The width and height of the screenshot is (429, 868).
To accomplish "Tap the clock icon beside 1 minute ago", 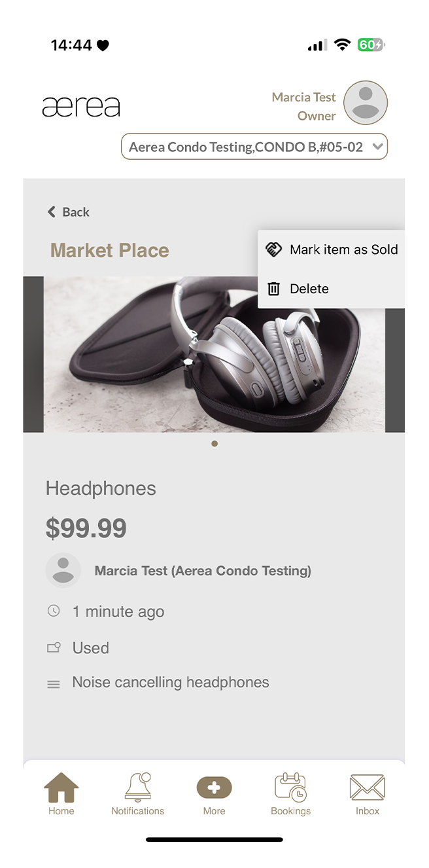I will click(53, 611).
